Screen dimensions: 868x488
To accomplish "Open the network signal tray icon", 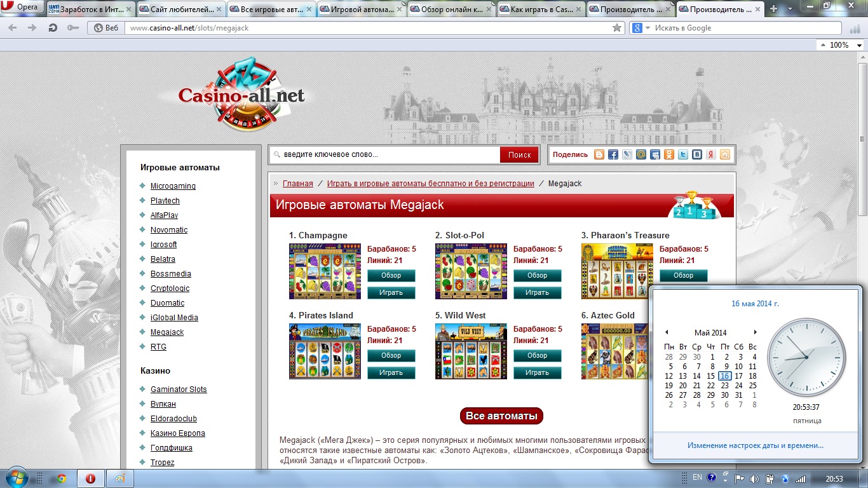I will (801, 478).
